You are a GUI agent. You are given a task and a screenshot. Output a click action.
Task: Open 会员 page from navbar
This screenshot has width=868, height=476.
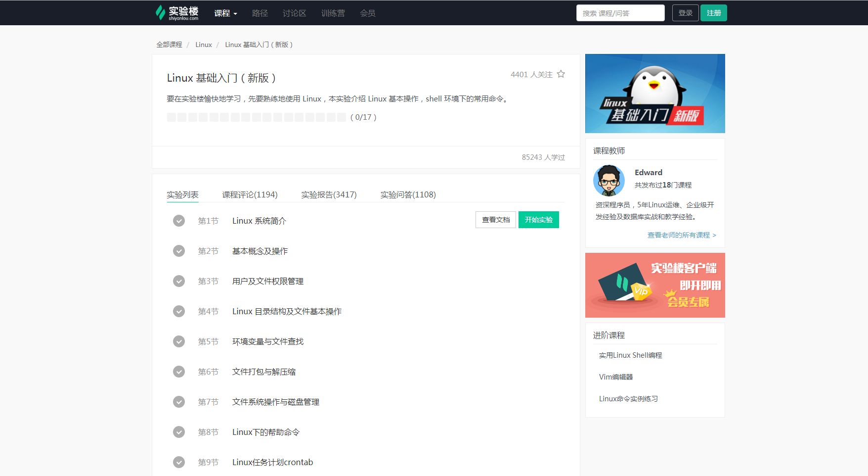pyautogui.click(x=368, y=13)
